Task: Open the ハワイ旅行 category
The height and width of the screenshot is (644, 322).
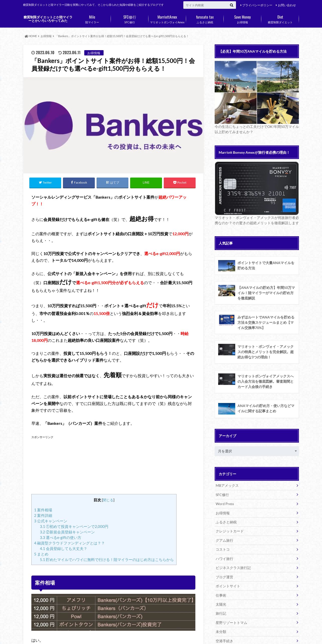Action: (257, 559)
